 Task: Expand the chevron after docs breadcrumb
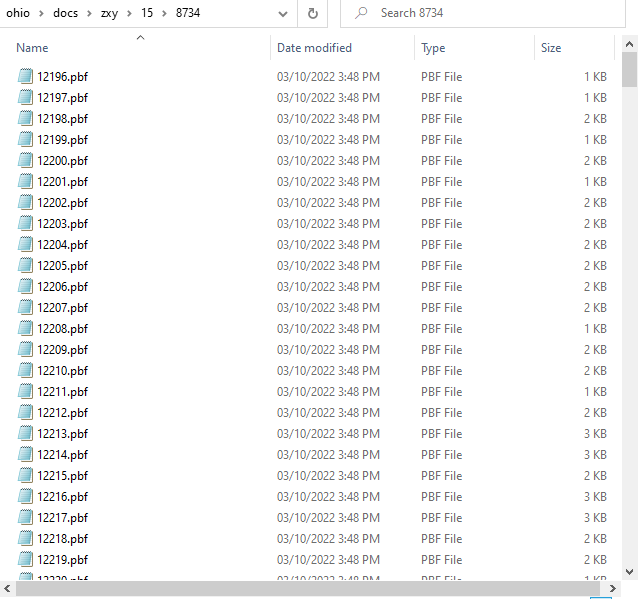[x=89, y=13]
